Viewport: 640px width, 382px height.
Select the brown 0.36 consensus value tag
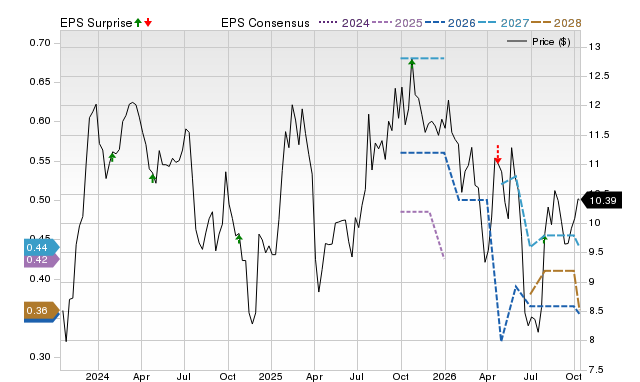(42, 311)
